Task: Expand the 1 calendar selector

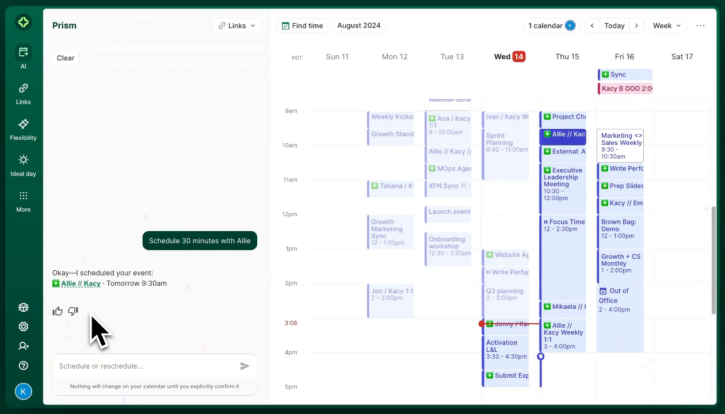Action: pyautogui.click(x=552, y=26)
